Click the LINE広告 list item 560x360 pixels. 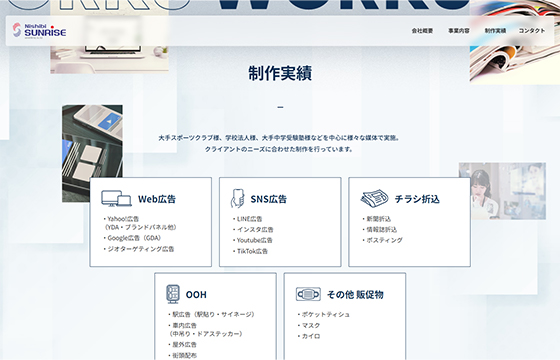tap(248, 219)
